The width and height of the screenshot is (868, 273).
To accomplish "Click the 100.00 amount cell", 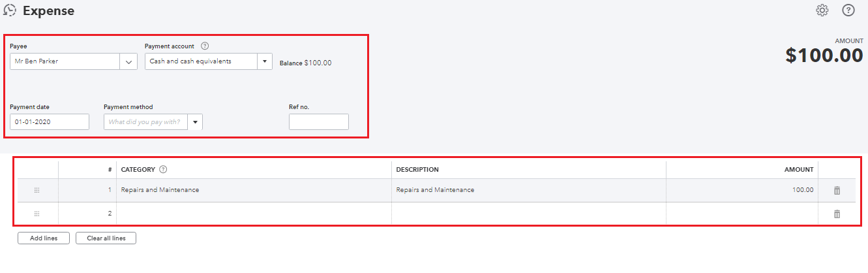I will [x=742, y=190].
